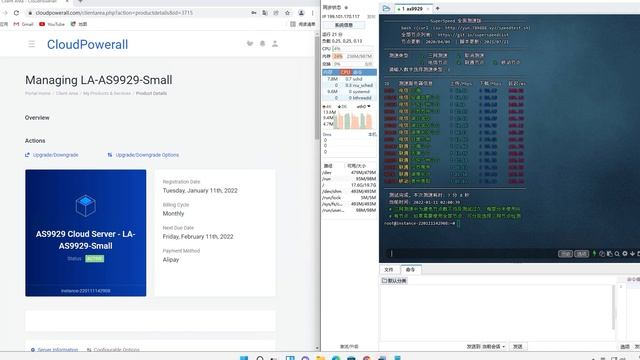The height and width of the screenshot is (360, 640).
Task: Click the system info button in SSH sidebar
Action: coord(344,25)
